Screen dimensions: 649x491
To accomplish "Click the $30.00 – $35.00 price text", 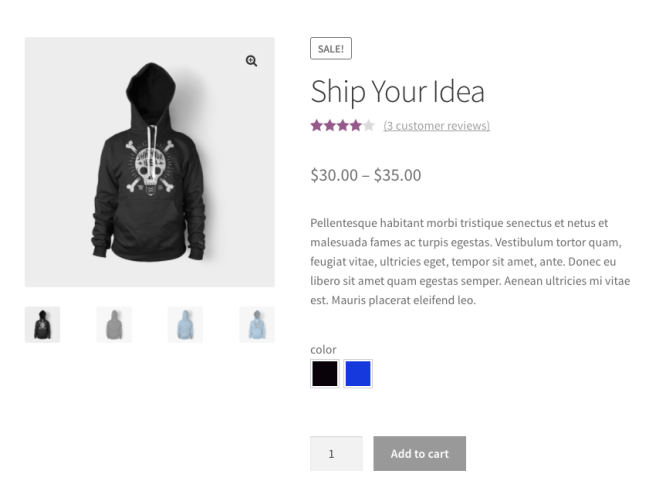I will coord(365,176).
